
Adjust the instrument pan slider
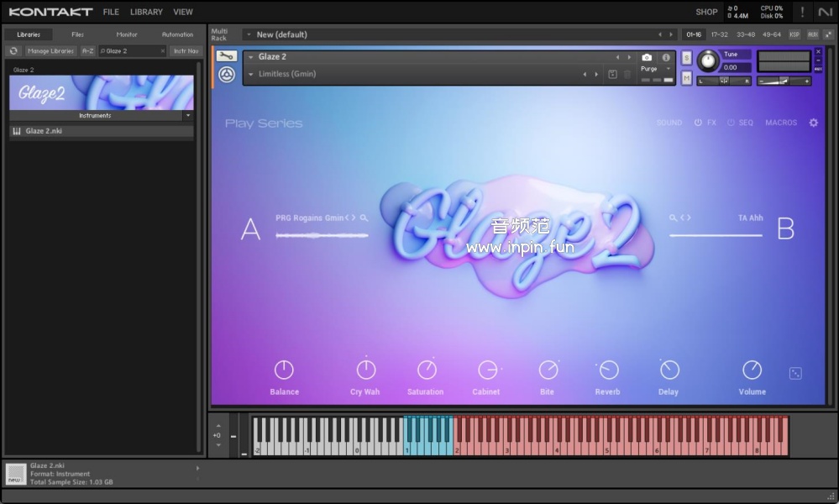[x=724, y=81]
